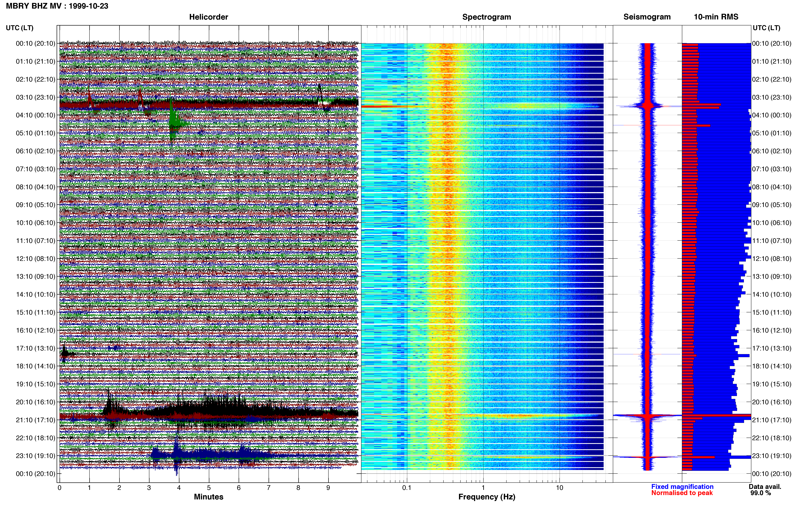Click the 'Fixed magnification' legend text
The height and width of the screenshot is (508, 812).
[x=682, y=487]
